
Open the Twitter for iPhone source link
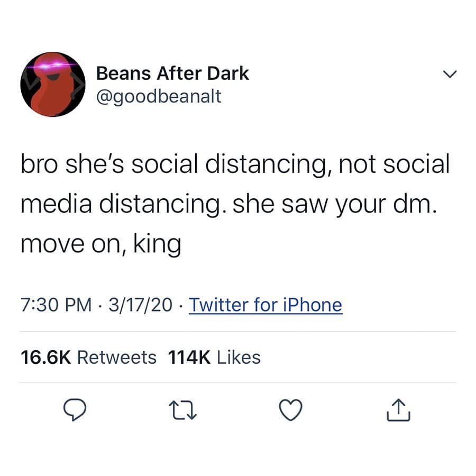[x=266, y=305]
